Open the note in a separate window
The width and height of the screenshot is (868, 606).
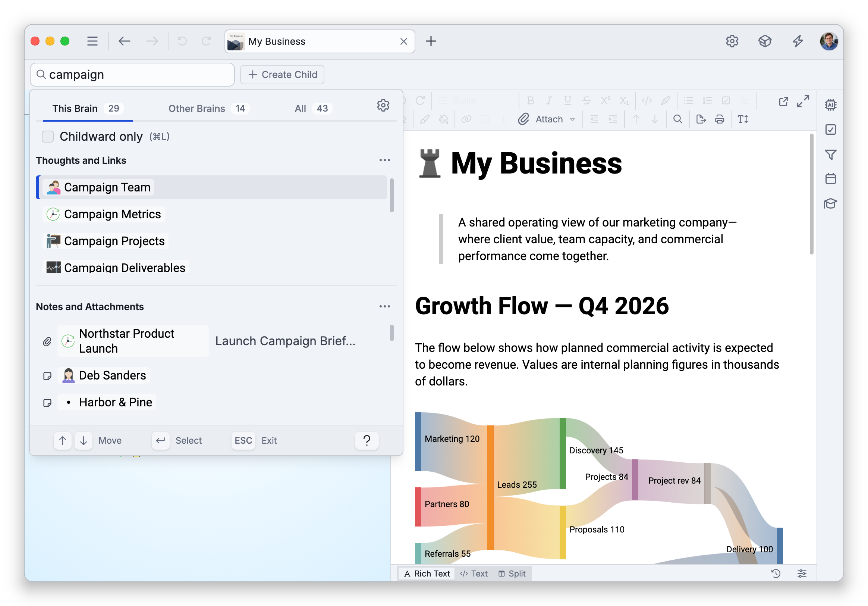(x=783, y=101)
